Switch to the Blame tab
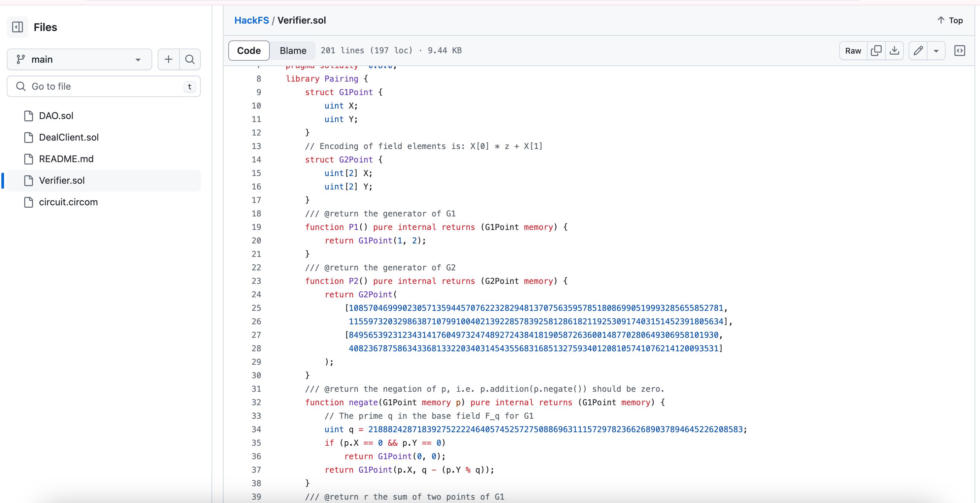 293,50
